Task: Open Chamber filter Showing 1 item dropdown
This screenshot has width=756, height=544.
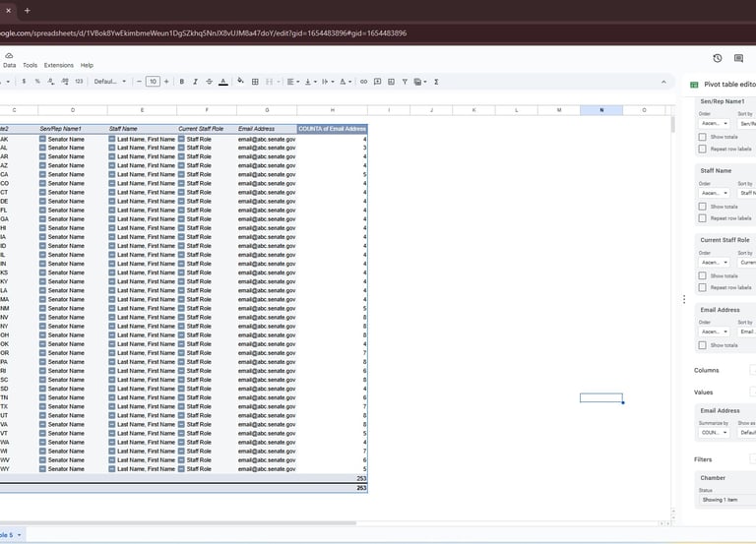Action: point(727,500)
